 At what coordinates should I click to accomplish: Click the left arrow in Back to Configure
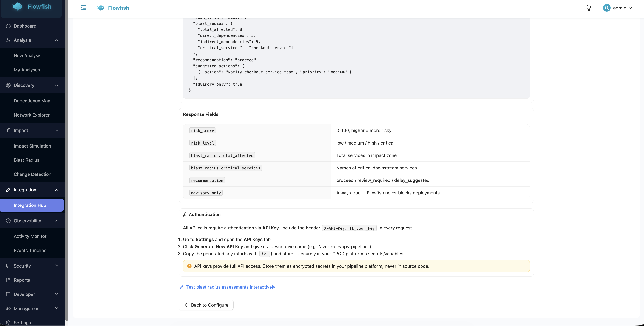pos(186,305)
